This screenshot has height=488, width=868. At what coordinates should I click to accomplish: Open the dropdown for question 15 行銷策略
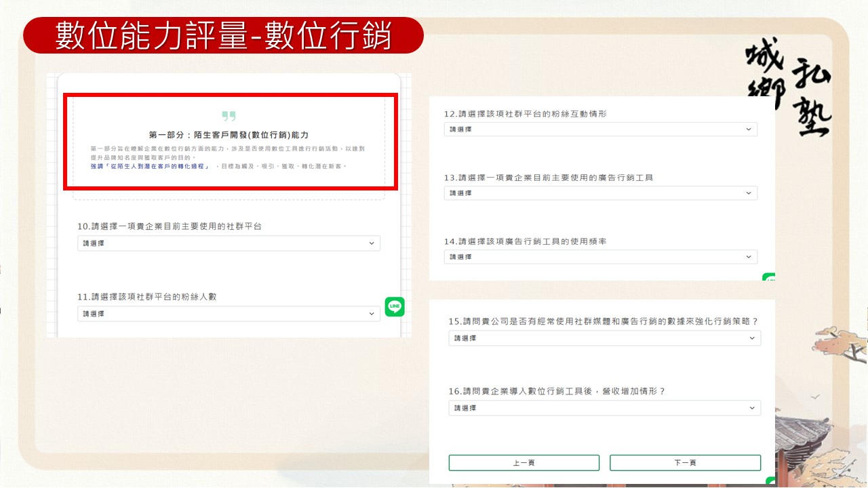[x=604, y=338]
